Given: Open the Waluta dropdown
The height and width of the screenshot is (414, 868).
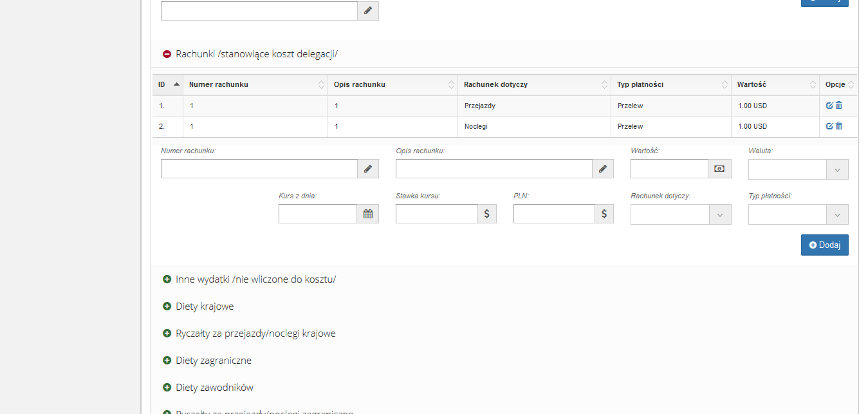Looking at the screenshot, I should coord(798,169).
